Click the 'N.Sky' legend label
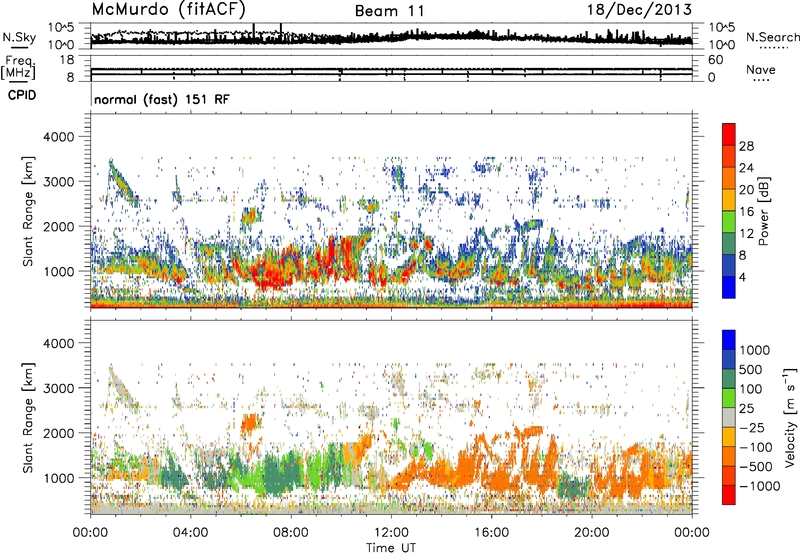Viewport: 800px width, 554px height. [x=19, y=37]
